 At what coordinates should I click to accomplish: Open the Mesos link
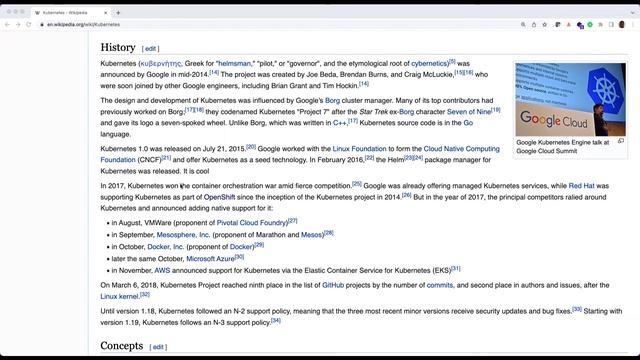311,235
